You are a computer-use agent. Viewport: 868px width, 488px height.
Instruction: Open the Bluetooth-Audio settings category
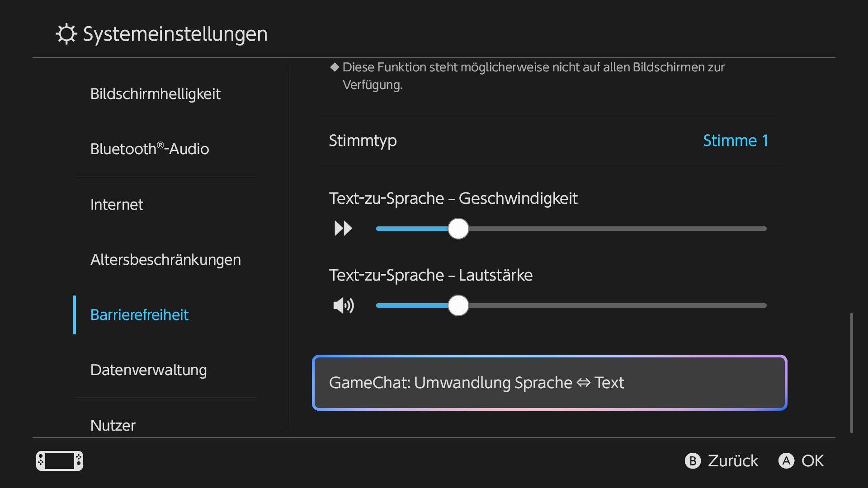(x=150, y=149)
